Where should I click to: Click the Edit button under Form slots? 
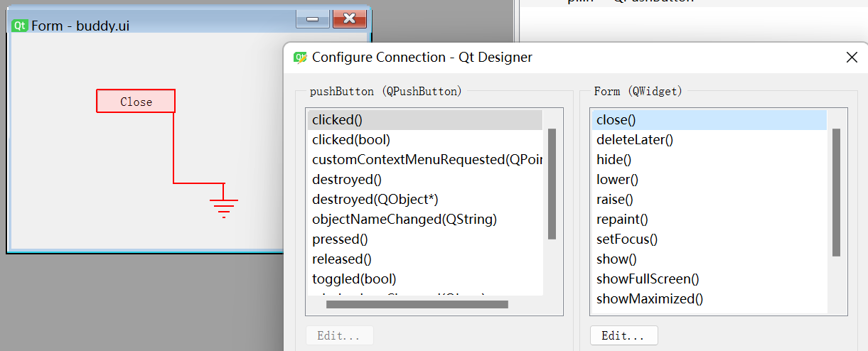click(623, 335)
